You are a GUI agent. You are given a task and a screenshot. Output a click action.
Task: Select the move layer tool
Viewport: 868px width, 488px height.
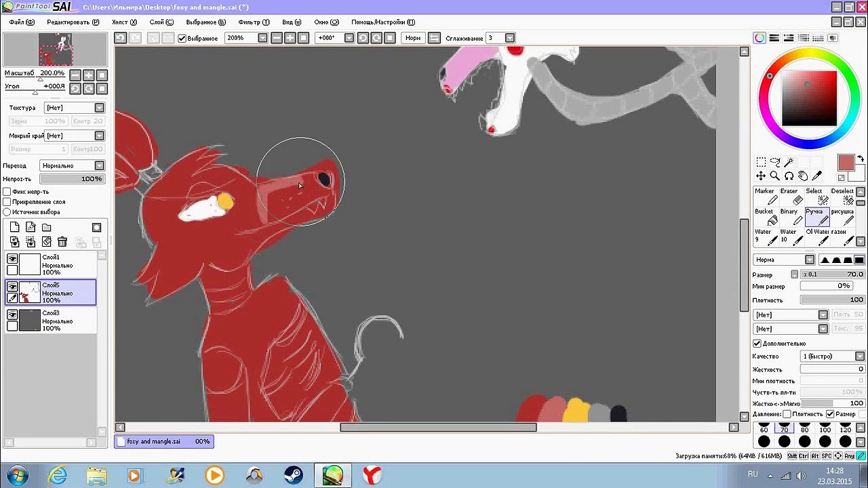click(x=761, y=176)
